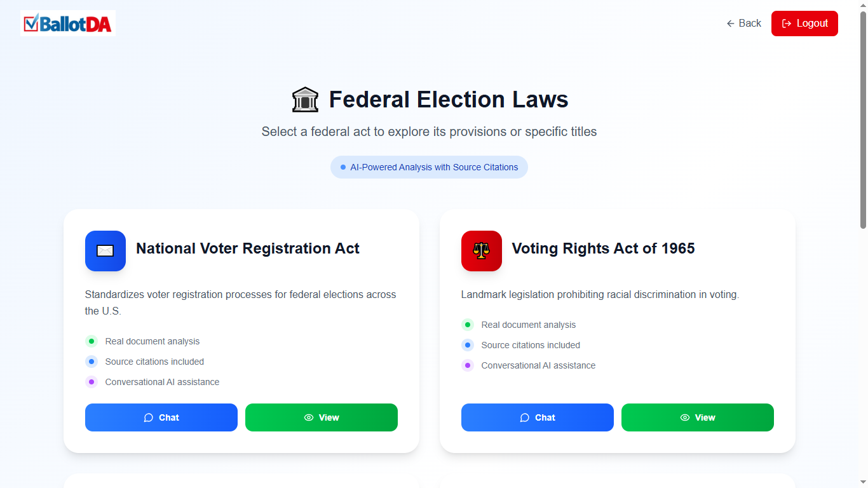Click the back arrow icon
The width and height of the screenshot is (868, 488).
click(731, 24)
